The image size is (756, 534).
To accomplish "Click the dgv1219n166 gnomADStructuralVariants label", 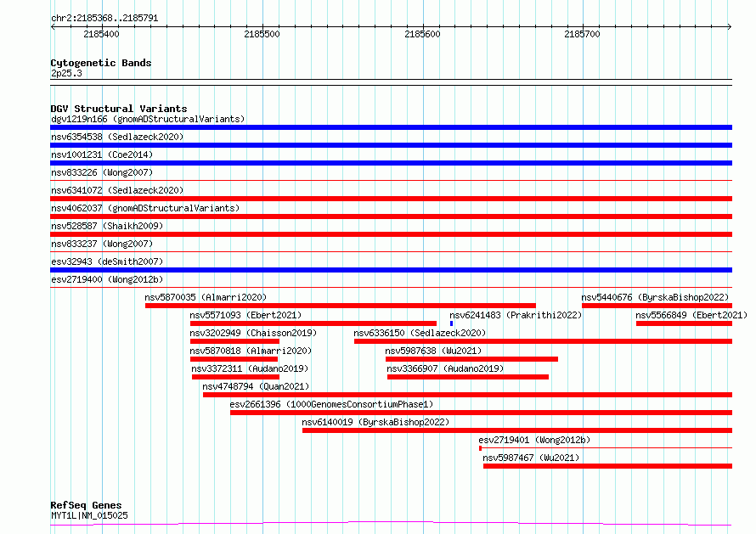I will (148, 119).
